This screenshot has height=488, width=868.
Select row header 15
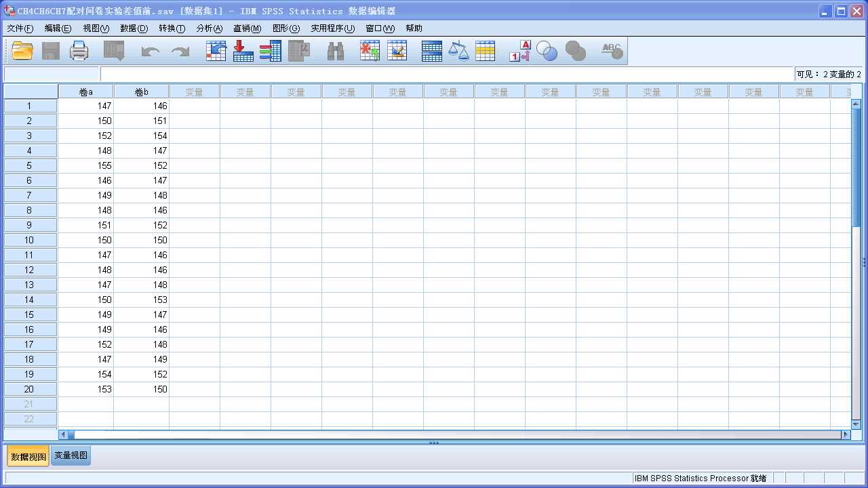point(30,314)
